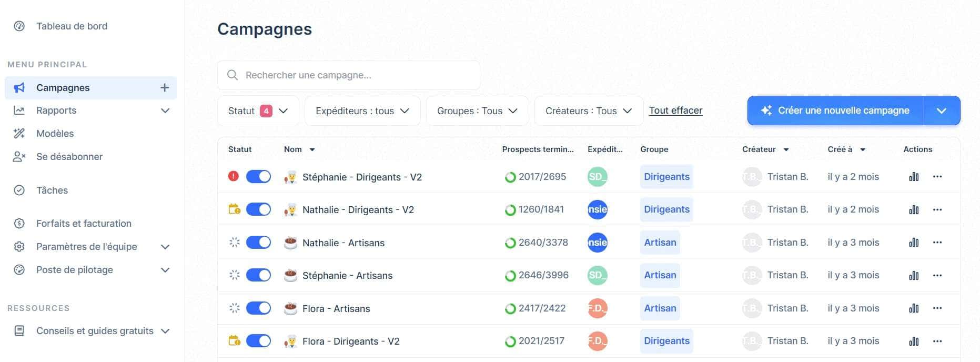
Task: Open the Créateurs : Tous filter
Action: tap(589, 111)
